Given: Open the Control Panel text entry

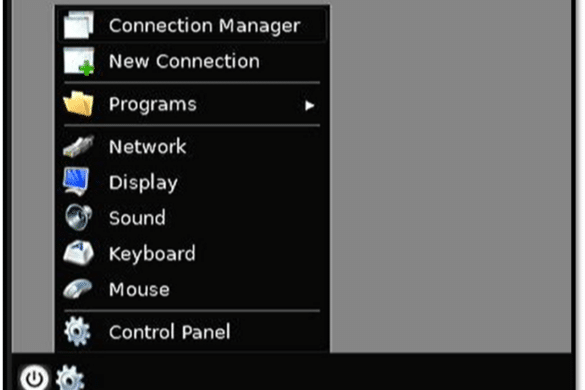Looking at the screenshot, I should 170,332.
